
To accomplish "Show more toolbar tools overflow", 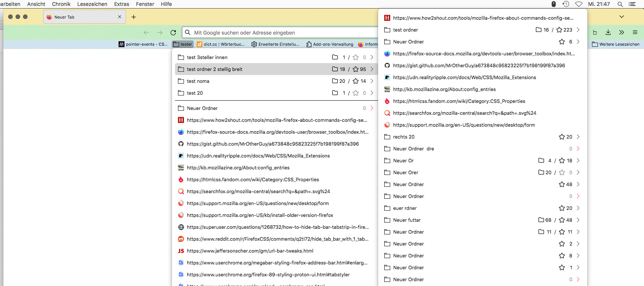I will pos(621,32).
